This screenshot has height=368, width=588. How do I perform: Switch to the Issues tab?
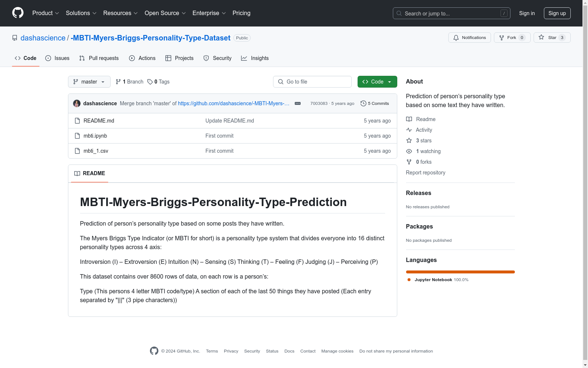tap(57, 58)
